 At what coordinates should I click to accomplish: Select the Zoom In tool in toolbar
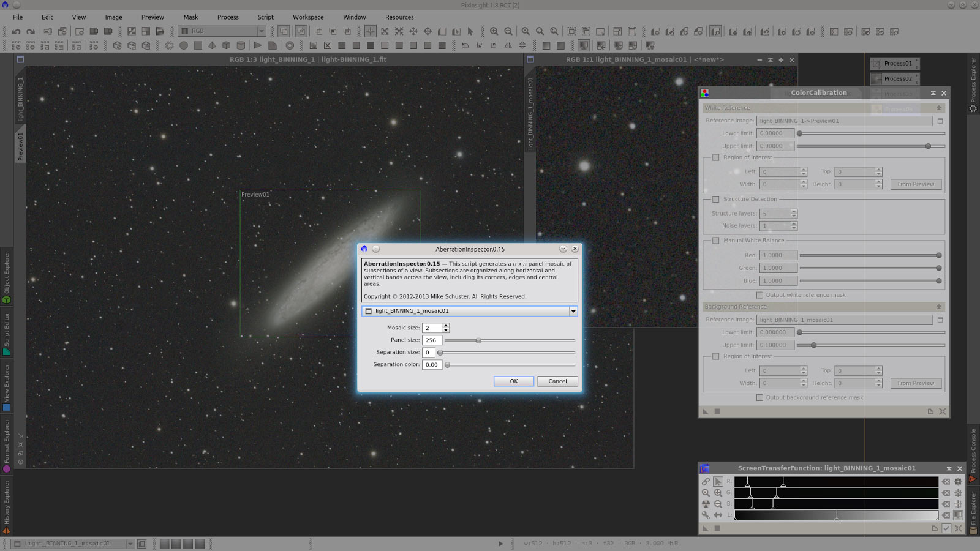[494, 30]
